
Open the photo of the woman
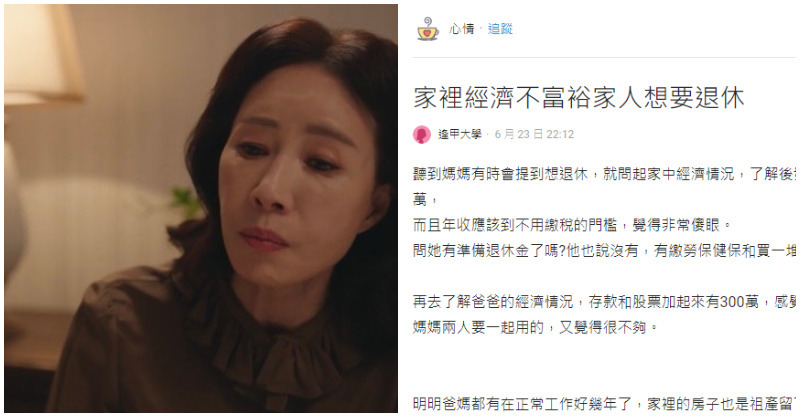(201, 208)
